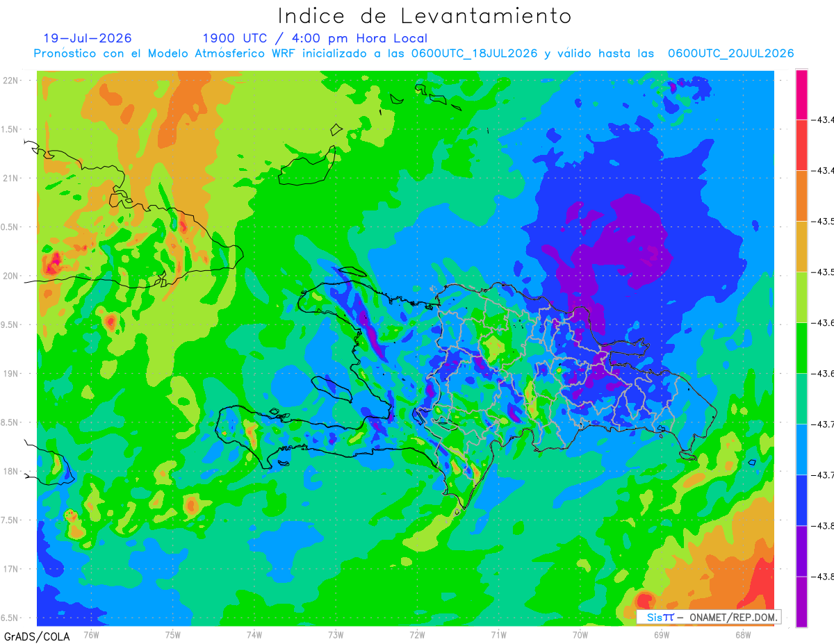Click the '71W' longitude label
The height and width of the screenshot is (644, 834).
tap(498, 634)
